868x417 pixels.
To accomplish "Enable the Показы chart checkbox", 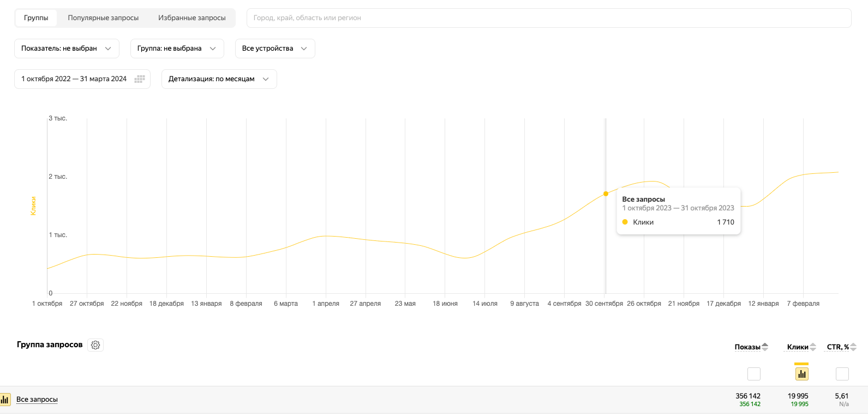I will click(x=753, y=374).
